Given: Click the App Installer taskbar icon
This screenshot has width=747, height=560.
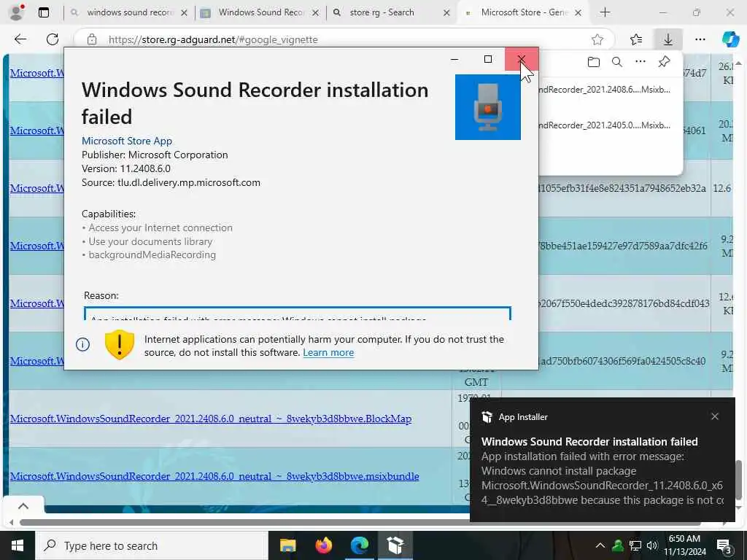Looking at the screenshot, I should tap(395, 545).
